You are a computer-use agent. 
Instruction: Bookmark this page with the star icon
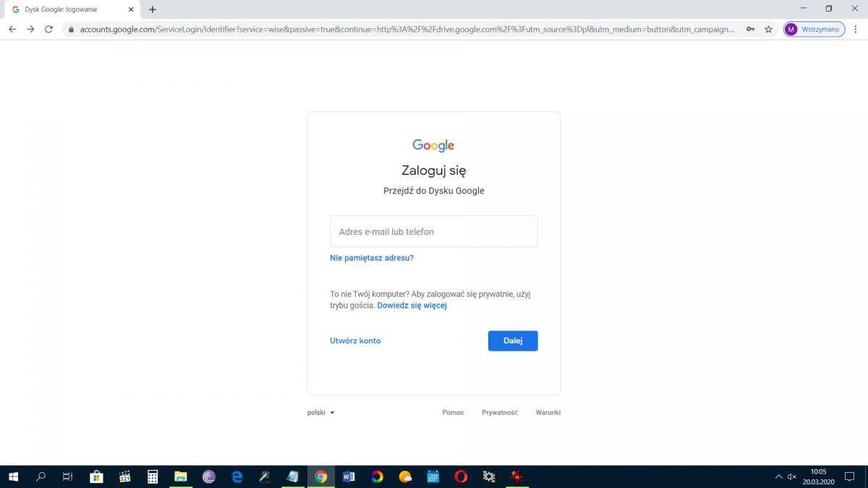click(768, 30)
